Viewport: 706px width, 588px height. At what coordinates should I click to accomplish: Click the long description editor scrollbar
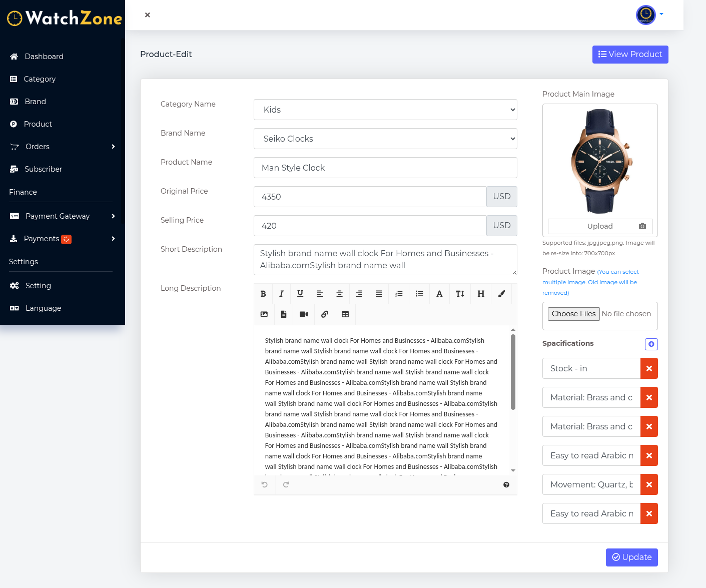pyautogui.click(x=513, y=372)
